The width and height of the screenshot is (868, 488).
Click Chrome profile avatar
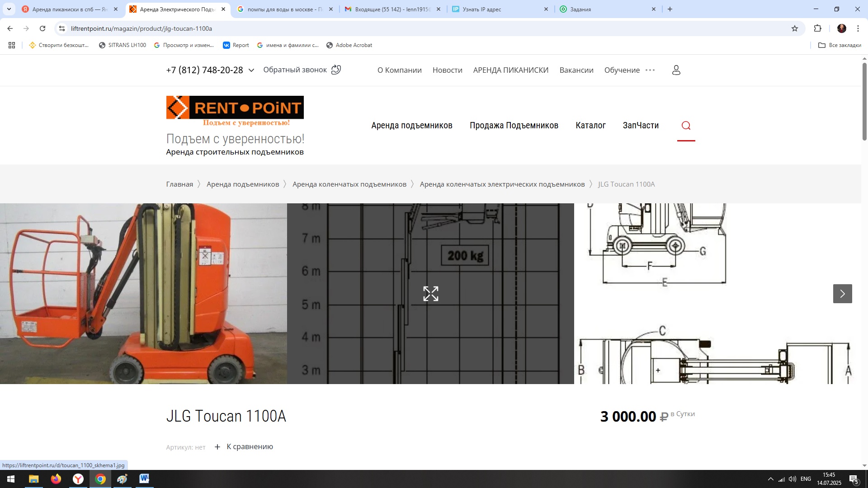[841, 28]
